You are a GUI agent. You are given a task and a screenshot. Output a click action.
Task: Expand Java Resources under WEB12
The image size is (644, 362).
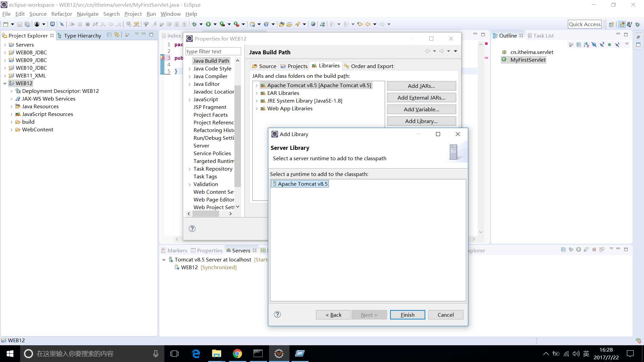(11, 107)
